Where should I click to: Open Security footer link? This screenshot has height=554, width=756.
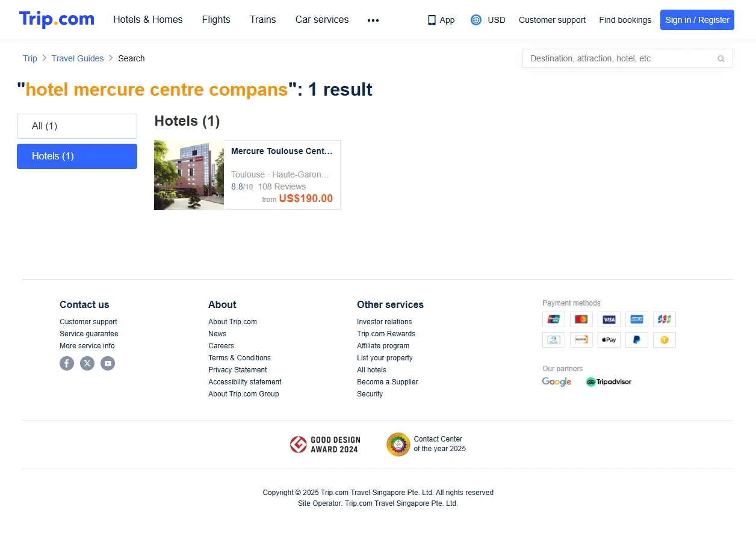pos(370,394)
